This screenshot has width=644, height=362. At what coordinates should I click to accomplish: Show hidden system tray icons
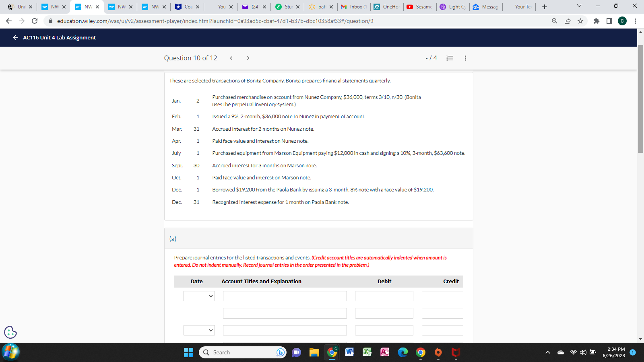pos(547,352)
